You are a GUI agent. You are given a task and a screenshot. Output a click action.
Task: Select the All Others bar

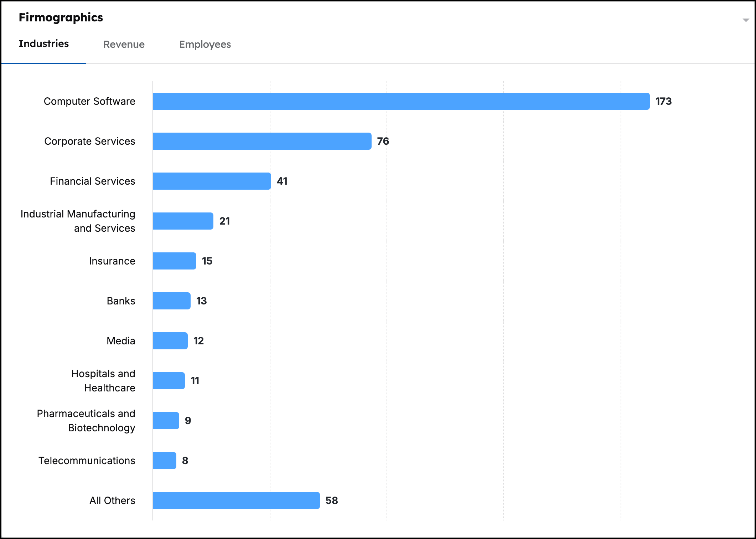click(x=236, y=500)
